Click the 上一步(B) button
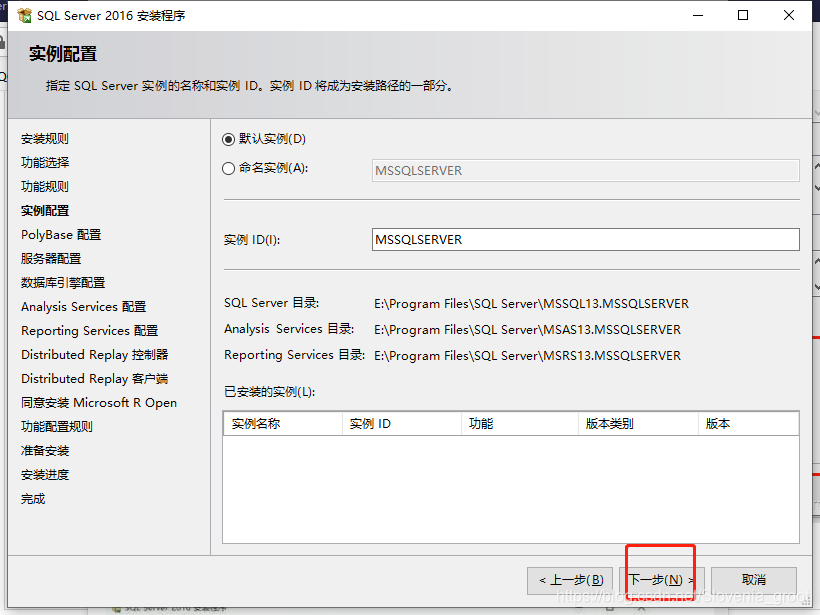 (570, 580)
